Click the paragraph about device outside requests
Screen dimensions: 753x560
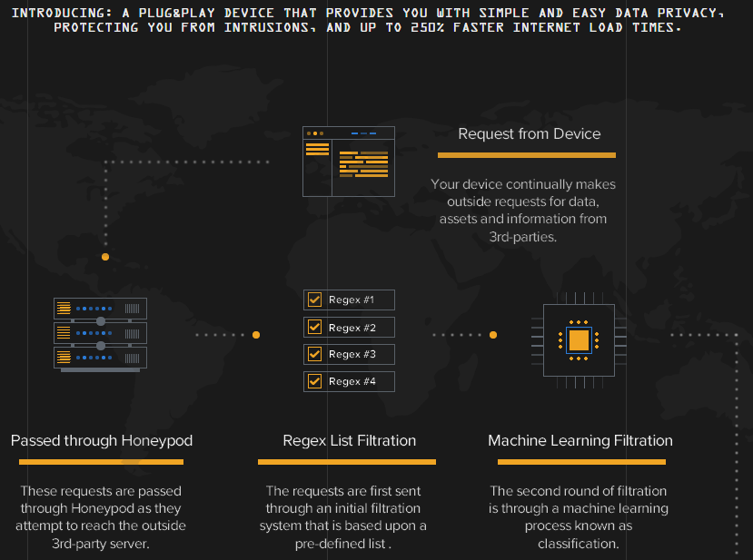(523, 211)
